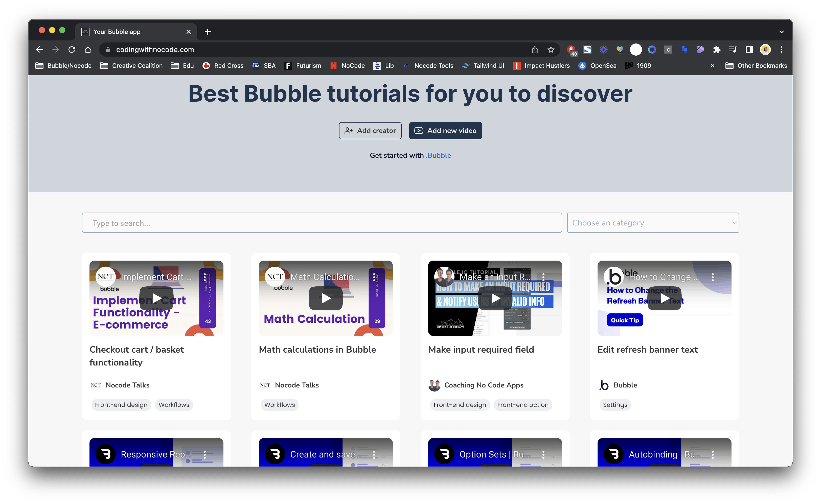
Task: Reload the page with the refresh icon
Action: (x=72, y=50)
